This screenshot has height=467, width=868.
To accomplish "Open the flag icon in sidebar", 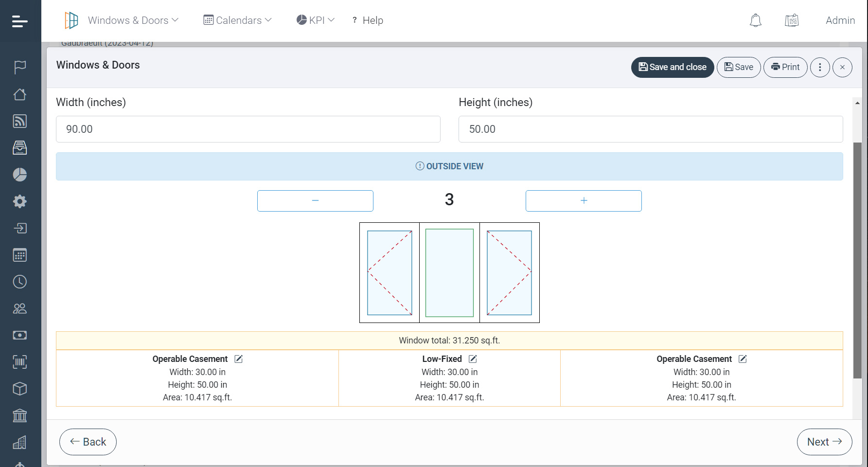I will coord(20,67).
